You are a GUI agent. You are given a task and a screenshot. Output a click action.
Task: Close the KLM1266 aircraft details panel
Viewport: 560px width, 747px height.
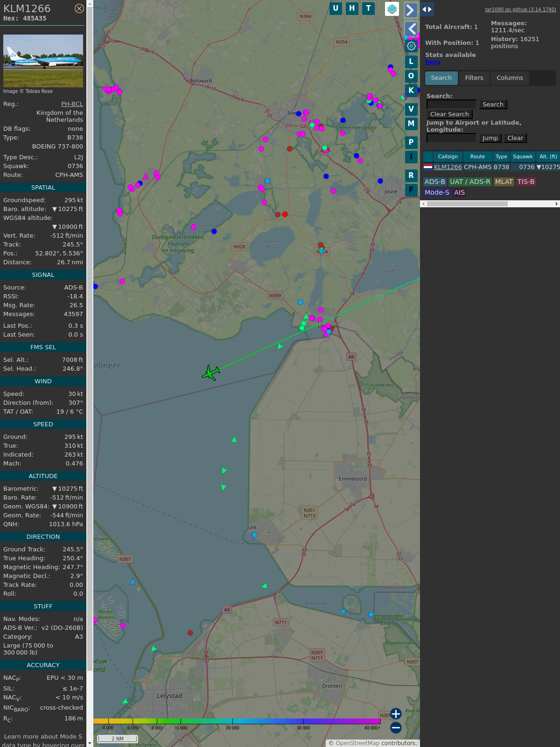point(79,8)
